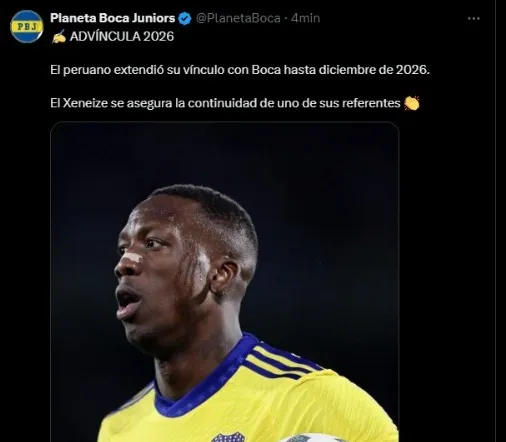Click the Boca crest on the jersey

click(x=228, y=437)
